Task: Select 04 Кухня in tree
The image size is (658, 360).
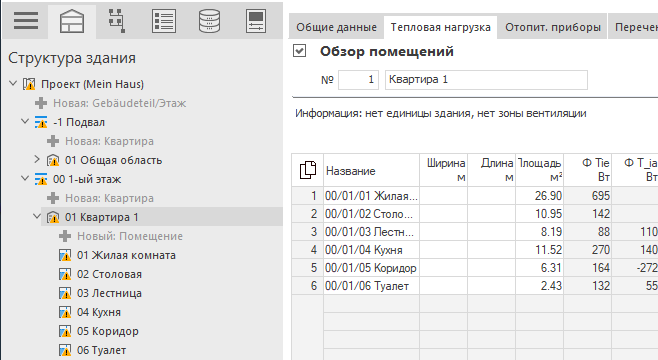Action: tap(99, 312)
